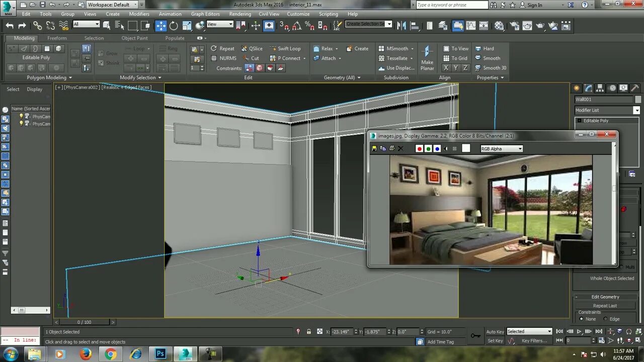The image size is (644, 362).
Task: Select the Swift Loop tool
Action: pos(285,49)
